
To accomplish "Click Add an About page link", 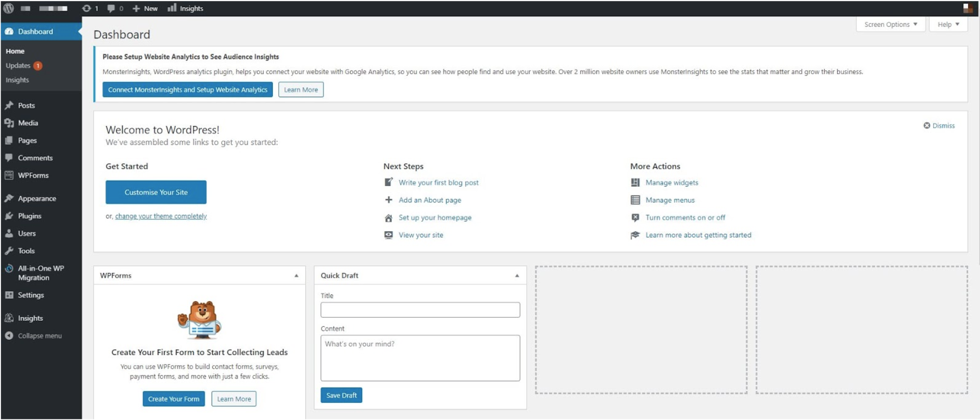I will point(430,200).
